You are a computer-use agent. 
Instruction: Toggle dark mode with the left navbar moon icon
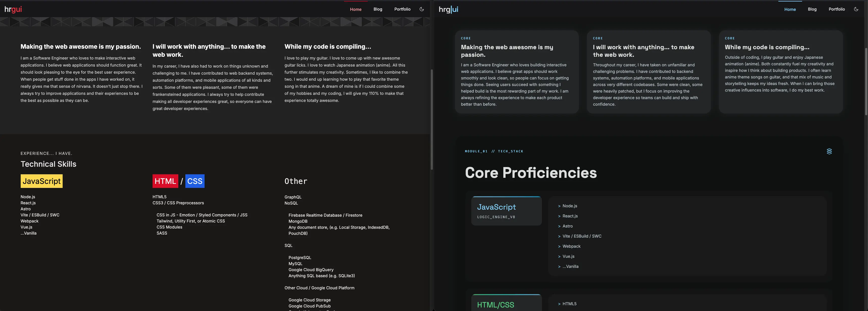pos(421,9)
